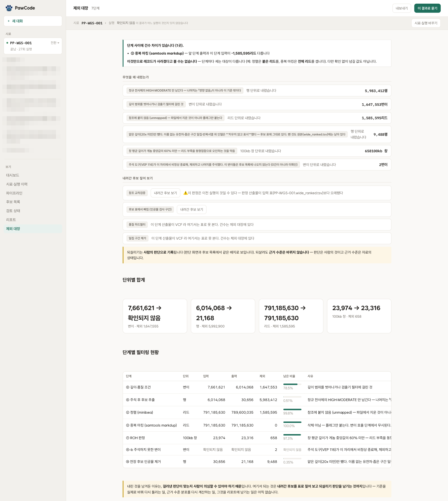Click the 78.5% remaining-ratio bar for 깊이·품질 조건
The image size is (448, 501).
coord(292,384)
